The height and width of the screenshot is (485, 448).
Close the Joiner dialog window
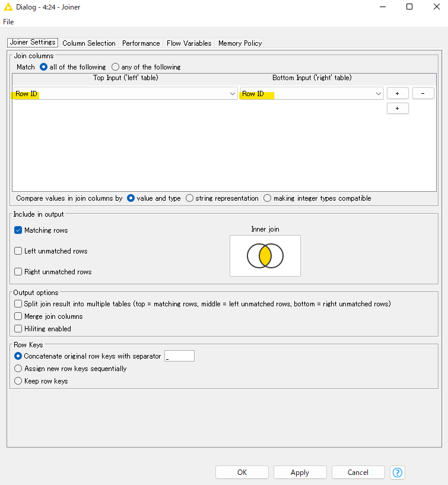[437, 7]
